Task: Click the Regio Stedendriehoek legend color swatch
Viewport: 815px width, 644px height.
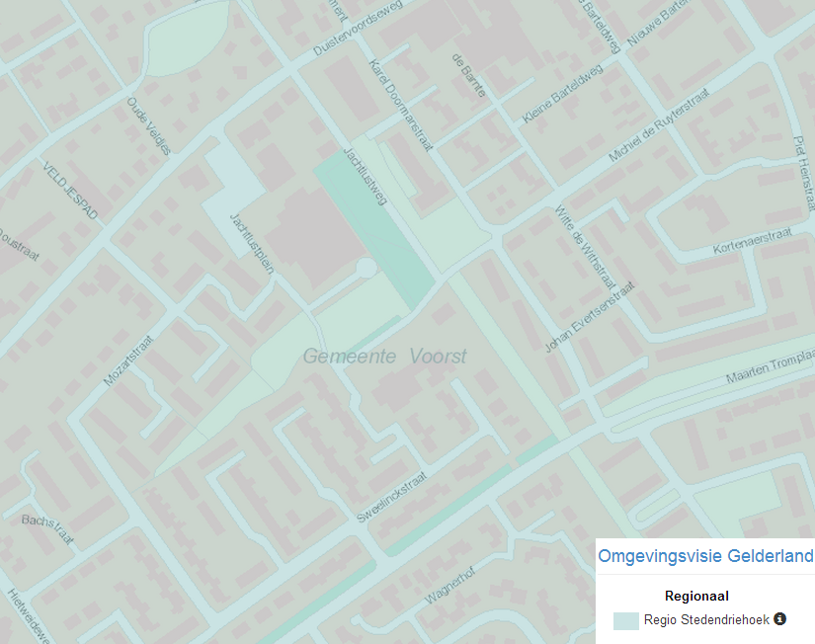Action: 625,620
